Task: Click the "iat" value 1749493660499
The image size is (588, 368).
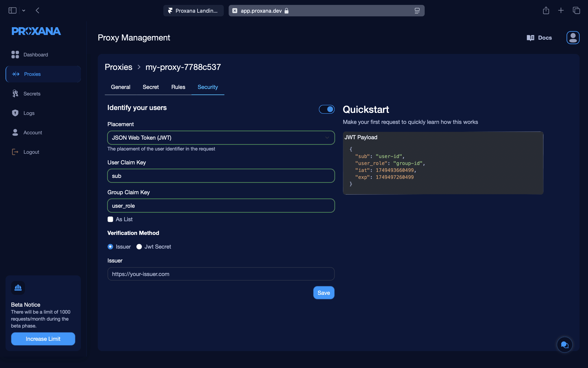Action: click(395, 170)
